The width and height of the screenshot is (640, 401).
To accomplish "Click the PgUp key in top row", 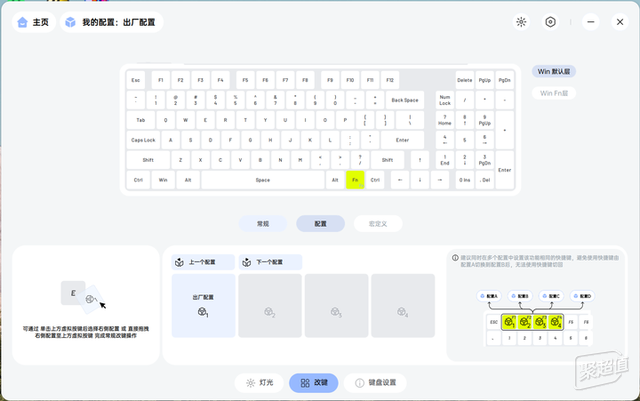I will (484, 80).
